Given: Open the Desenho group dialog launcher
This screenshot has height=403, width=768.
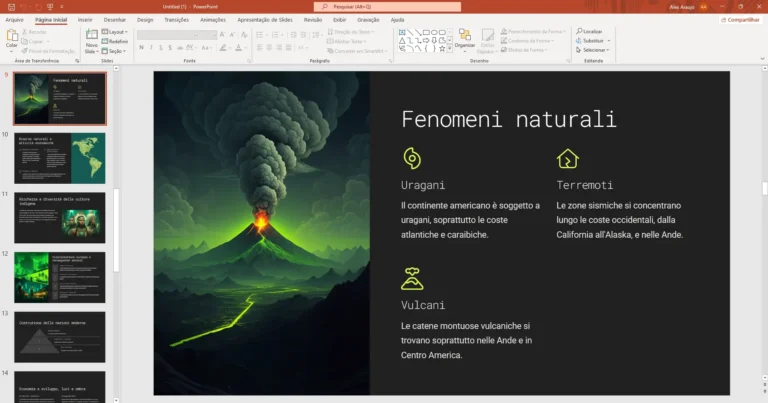Looking at the screenshot, I should click(568, 61).
